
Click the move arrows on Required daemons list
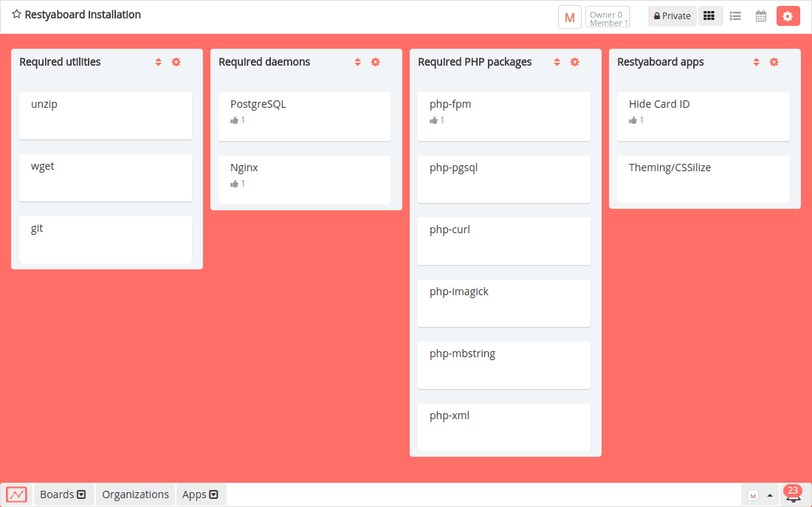pyautogui.click(x=358, y=62)
